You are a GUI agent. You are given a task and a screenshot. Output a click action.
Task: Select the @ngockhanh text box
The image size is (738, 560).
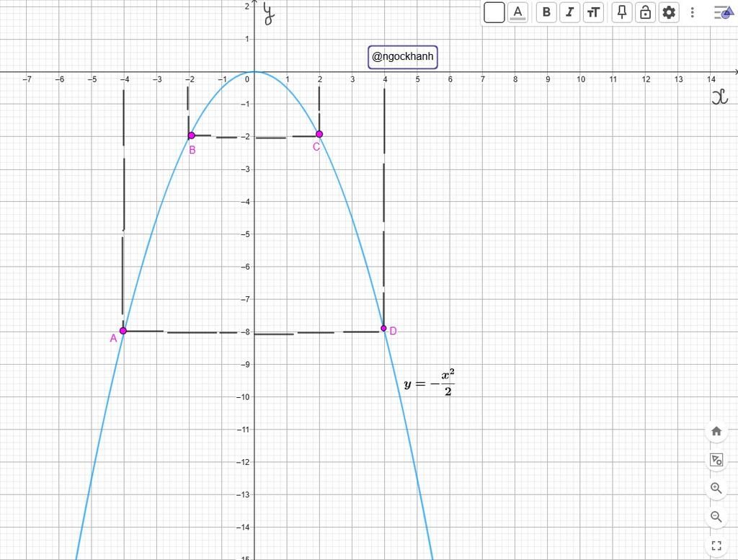pos(403,57)
